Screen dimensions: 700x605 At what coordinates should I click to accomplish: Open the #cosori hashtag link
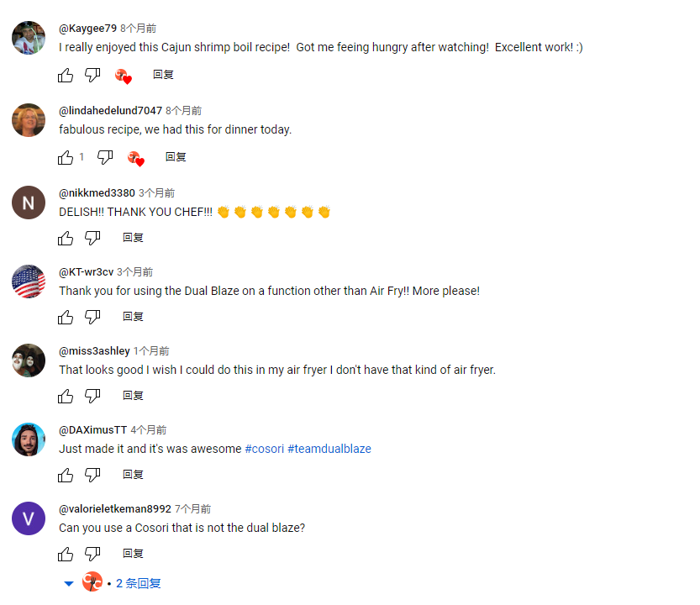click(x=264, y=449)
